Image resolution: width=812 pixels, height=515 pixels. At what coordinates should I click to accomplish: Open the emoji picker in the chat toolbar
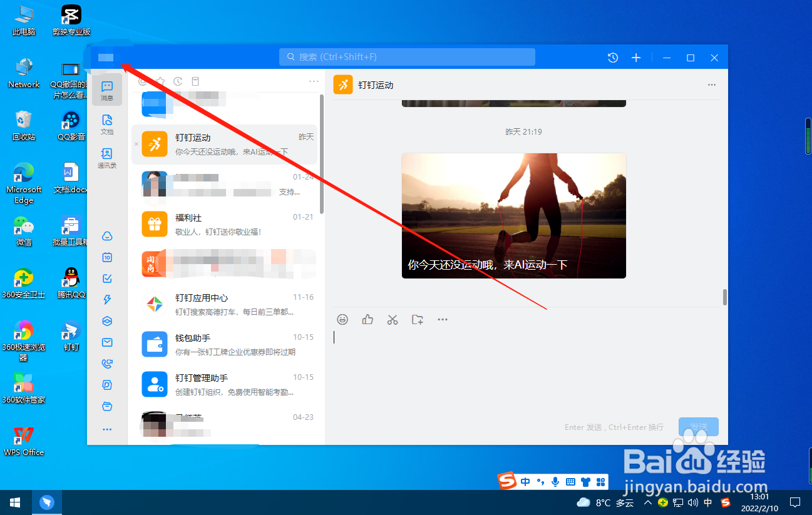pyautogui.click(x=342, y=319)
